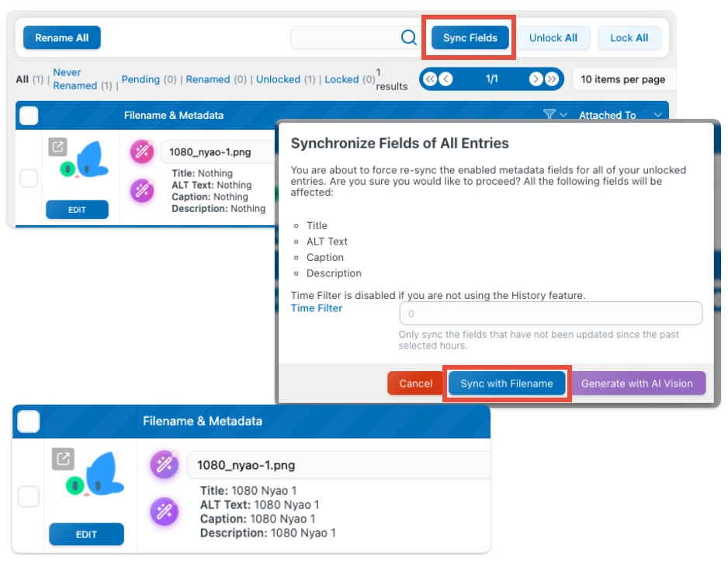Screen dimensions: 728x563
Task: Tick the checkbox for the 1080_nyao-1.png row
Action: (29, 497)
